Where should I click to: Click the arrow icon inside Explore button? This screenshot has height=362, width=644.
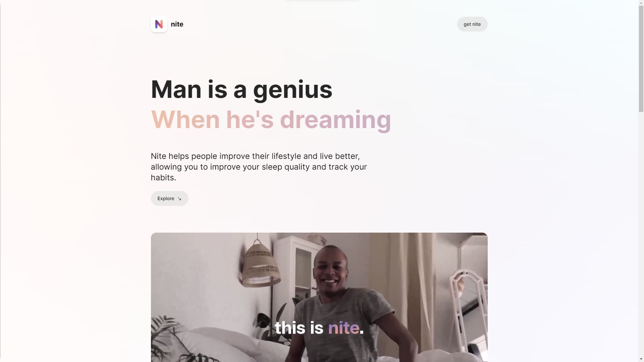179,199
